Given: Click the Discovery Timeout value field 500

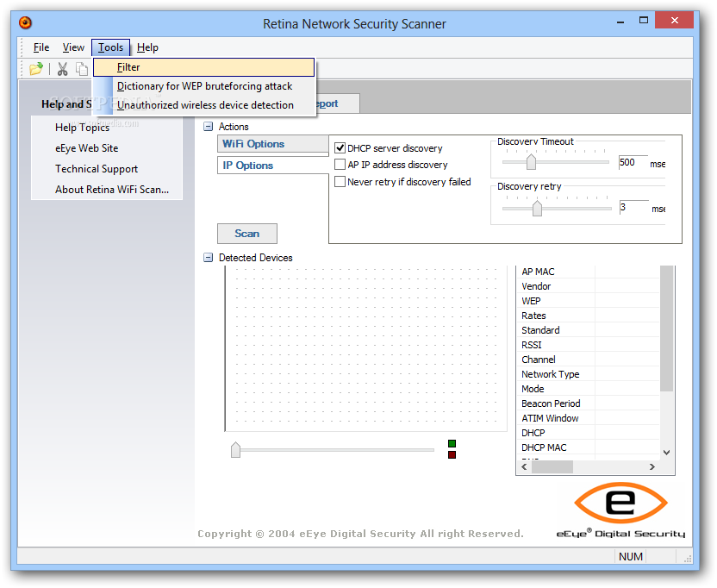Looking at the screenshot, I should coord(633,162).
